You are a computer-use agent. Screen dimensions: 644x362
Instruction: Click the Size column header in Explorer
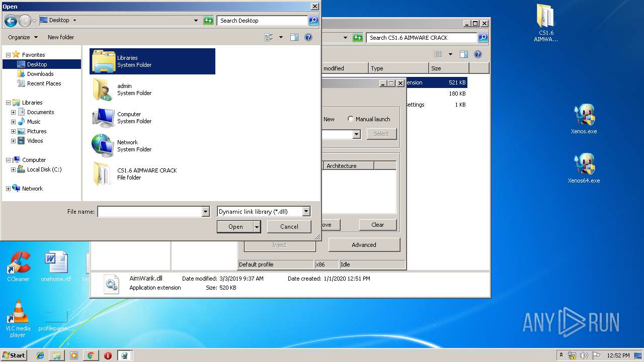pyautogui.click(x=449, y=68)
